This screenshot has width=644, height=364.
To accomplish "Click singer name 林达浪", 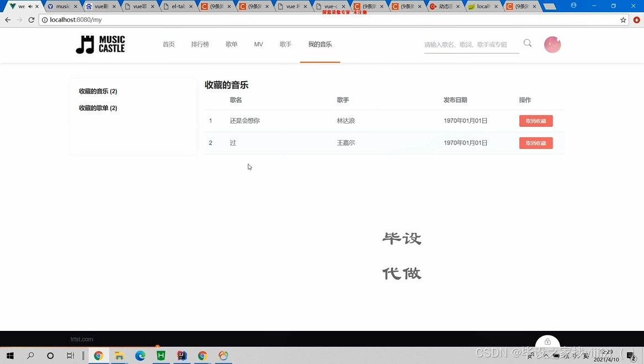I will click(x=346, y=121).
